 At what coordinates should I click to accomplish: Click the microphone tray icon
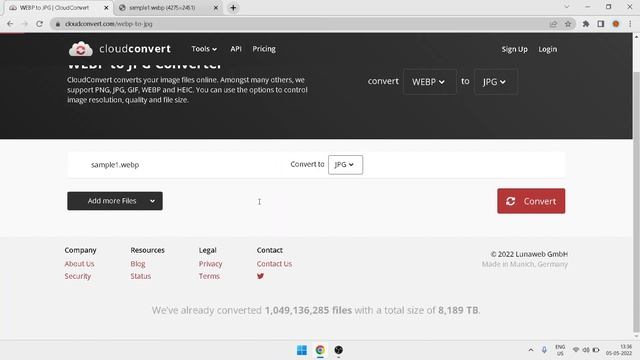point(544,350)
